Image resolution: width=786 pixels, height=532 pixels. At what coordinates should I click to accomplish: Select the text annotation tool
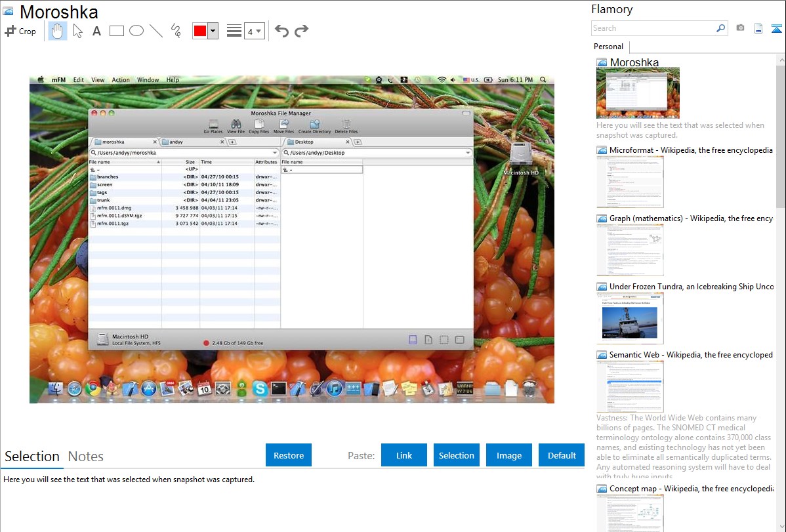(x=96, y=31)
